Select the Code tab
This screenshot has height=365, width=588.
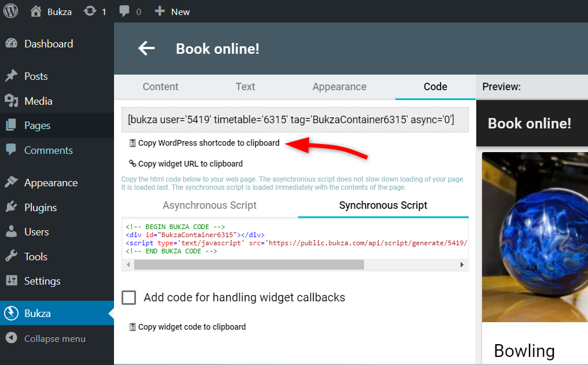coord(435,87)
